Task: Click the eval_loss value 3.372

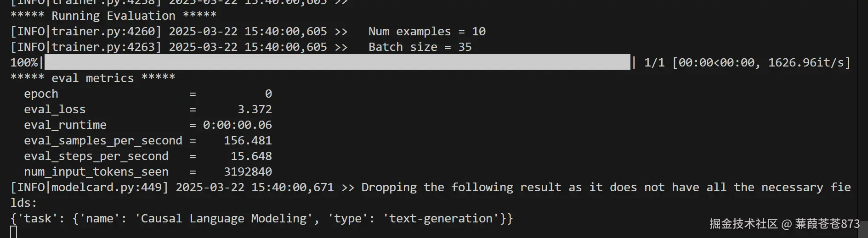Action: point(255,110)
